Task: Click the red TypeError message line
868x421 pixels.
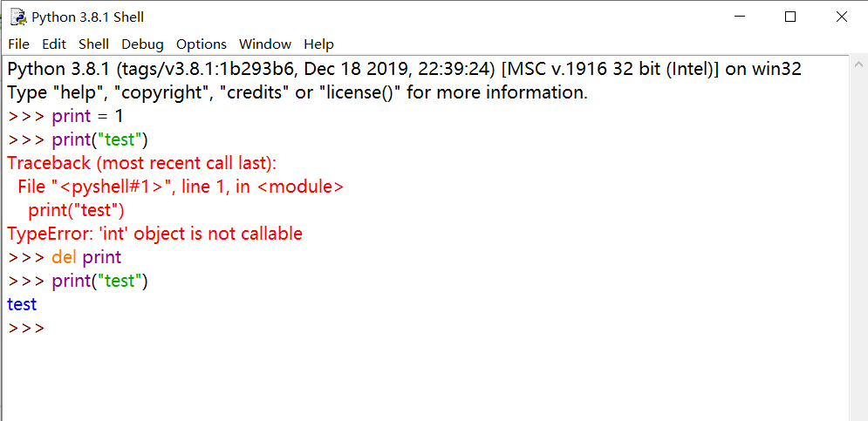Action: click(154, 234)
